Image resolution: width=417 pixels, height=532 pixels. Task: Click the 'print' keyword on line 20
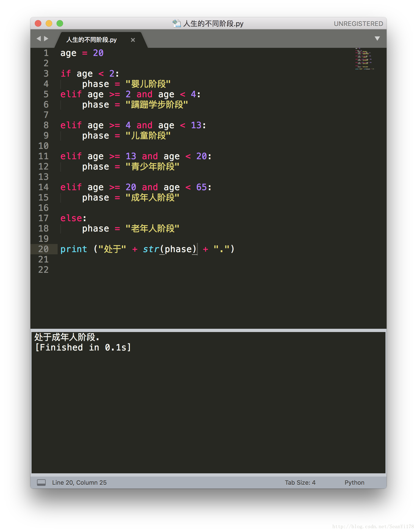click(x=74, y=249)
